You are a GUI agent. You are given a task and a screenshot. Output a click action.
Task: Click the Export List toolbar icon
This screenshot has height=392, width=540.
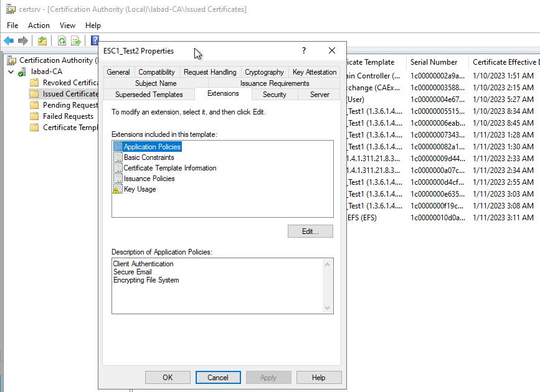tap(76, 41)
